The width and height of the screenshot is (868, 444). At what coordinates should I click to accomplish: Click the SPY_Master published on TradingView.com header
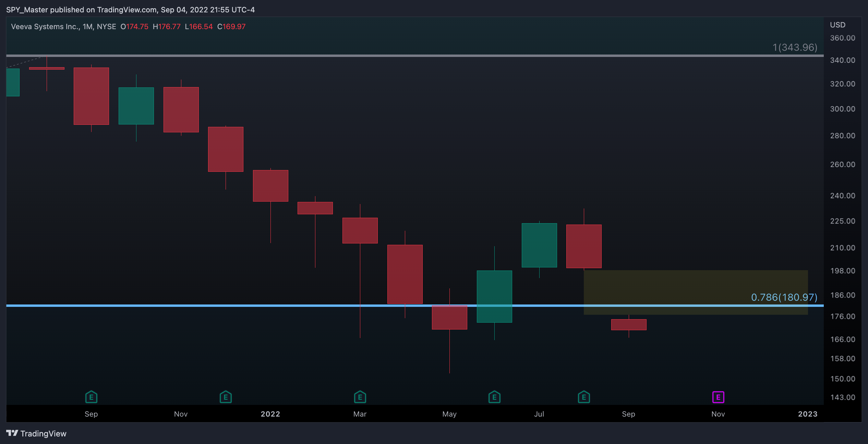(130, 10)
